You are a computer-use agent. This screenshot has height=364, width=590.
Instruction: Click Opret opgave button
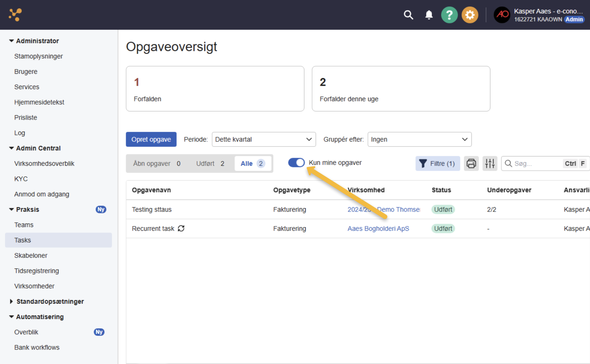151,139
